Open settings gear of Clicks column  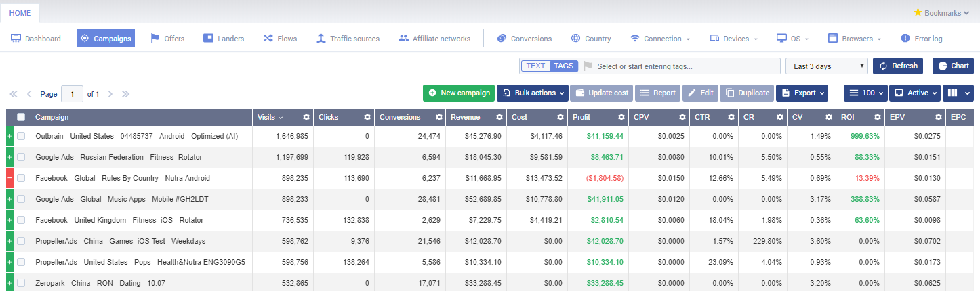click(x=367, y=118)
